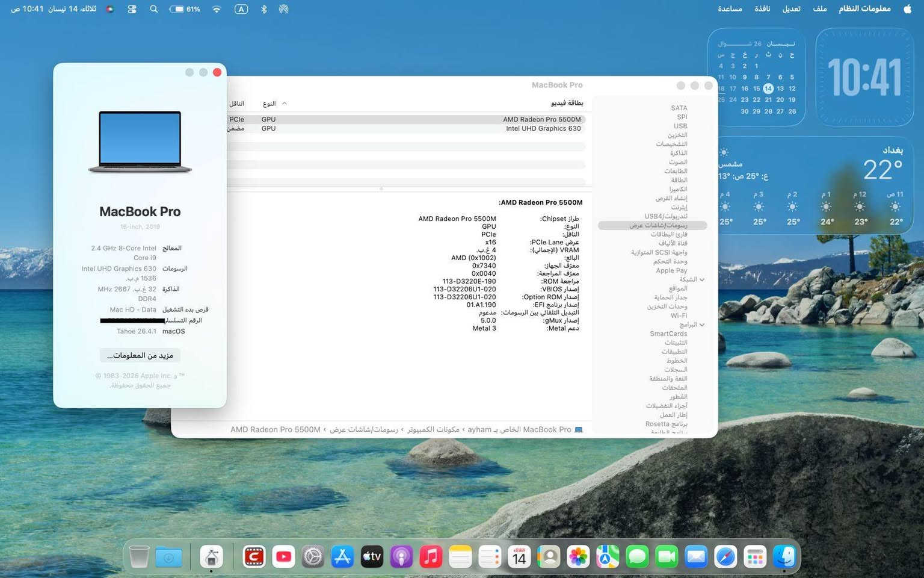Viewport: 924px width, 578px height.
Task: Click the Wi-Fi status icon in menu bar
Action: click(217, 9)
